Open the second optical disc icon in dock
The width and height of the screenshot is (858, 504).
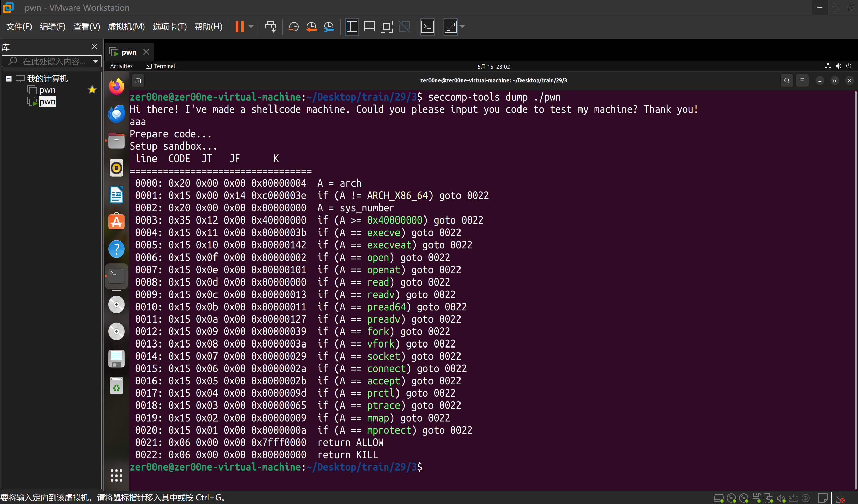click(x=116, y=332)
